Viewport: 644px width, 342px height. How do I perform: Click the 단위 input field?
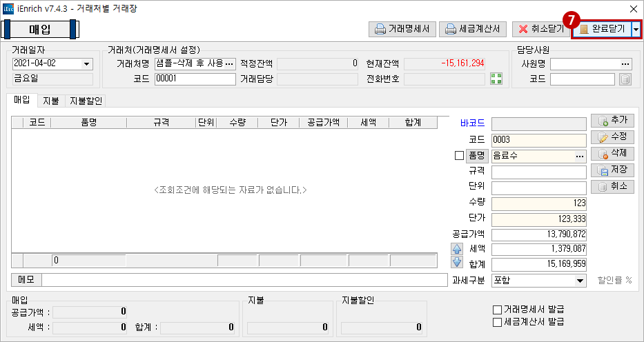(x=539, y=188)
